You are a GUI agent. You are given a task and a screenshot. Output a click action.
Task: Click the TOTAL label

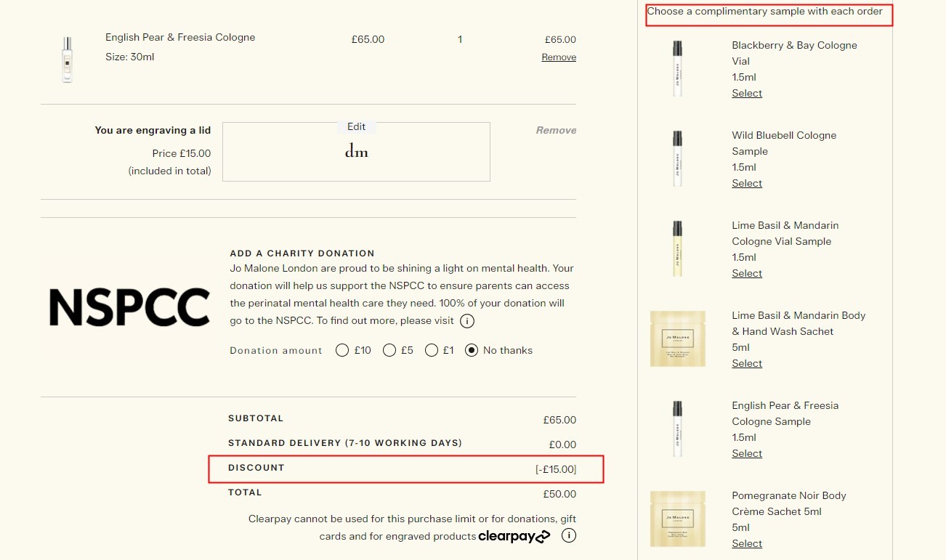click(245, 492)
